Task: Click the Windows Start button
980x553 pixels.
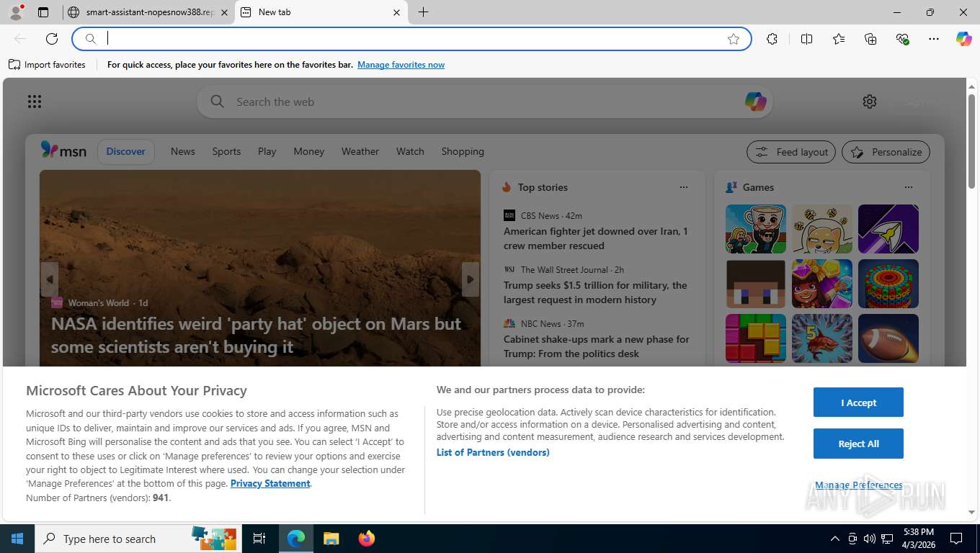Action: [17, 539]
